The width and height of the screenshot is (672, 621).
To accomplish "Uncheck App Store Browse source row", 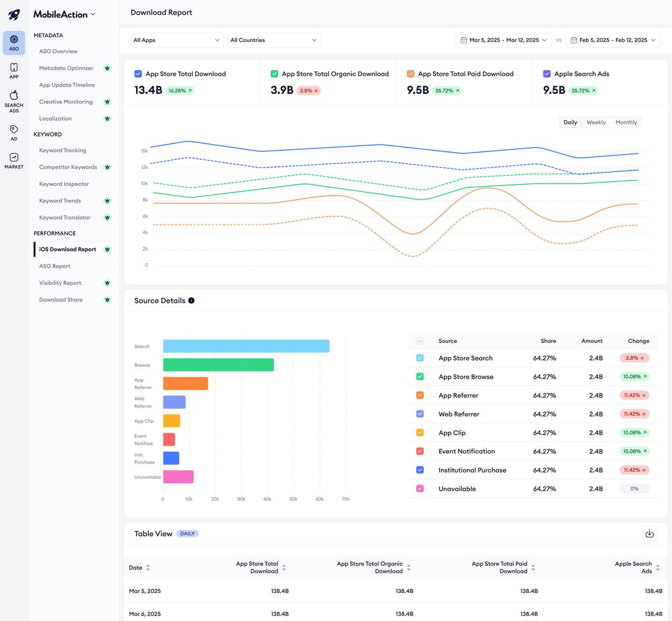I will [420, 377].
